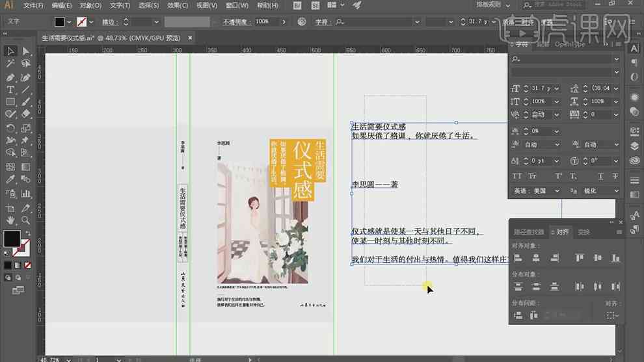This screenshot has width=644, height=362.
Task: Open the recolor artwork wheel icon
Action: [x=302, y=21]
